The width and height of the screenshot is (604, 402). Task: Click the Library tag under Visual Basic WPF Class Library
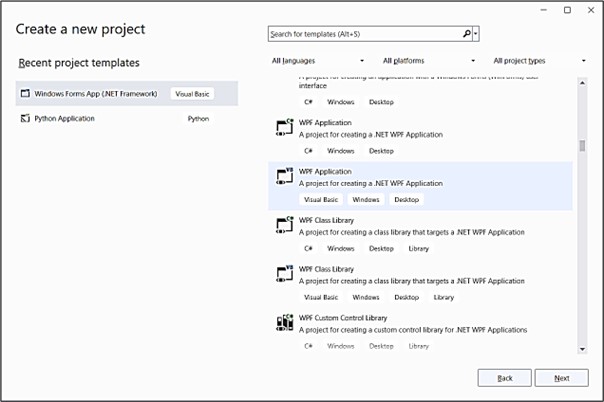444,297
